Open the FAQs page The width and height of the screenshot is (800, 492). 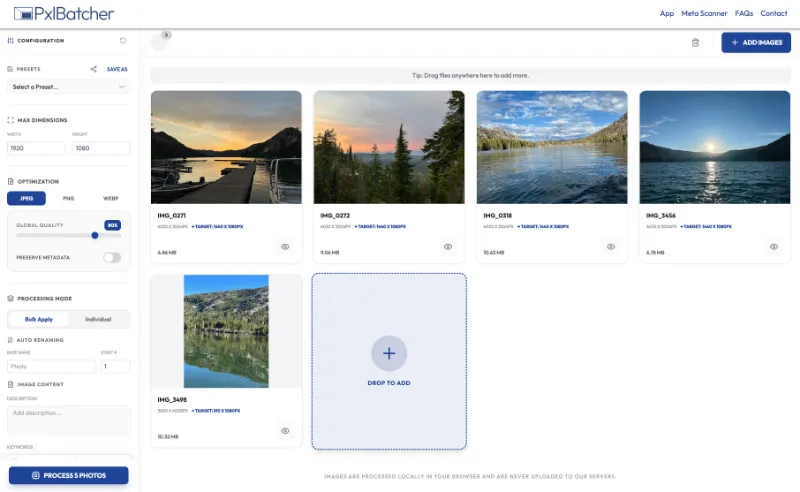[x=744, y=13]
